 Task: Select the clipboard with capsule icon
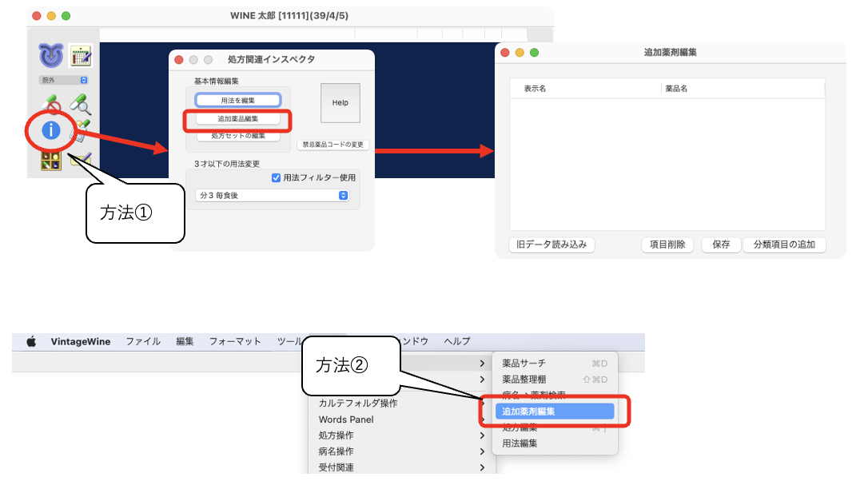coord(80,129)
